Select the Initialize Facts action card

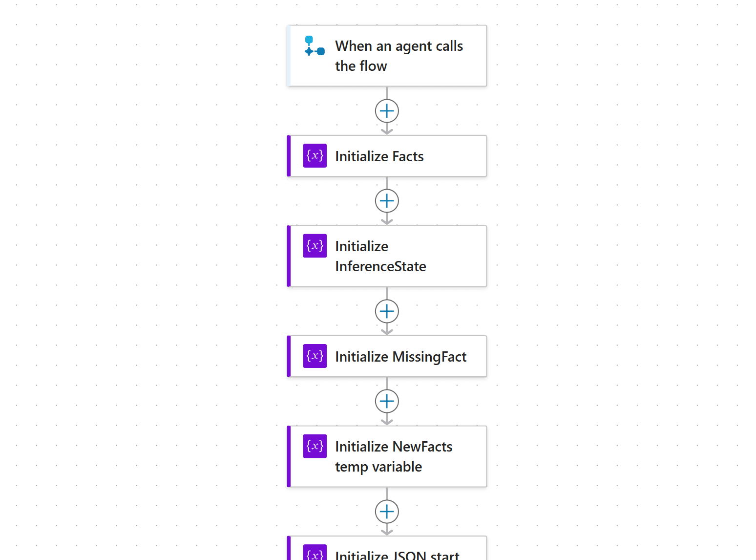387,156
